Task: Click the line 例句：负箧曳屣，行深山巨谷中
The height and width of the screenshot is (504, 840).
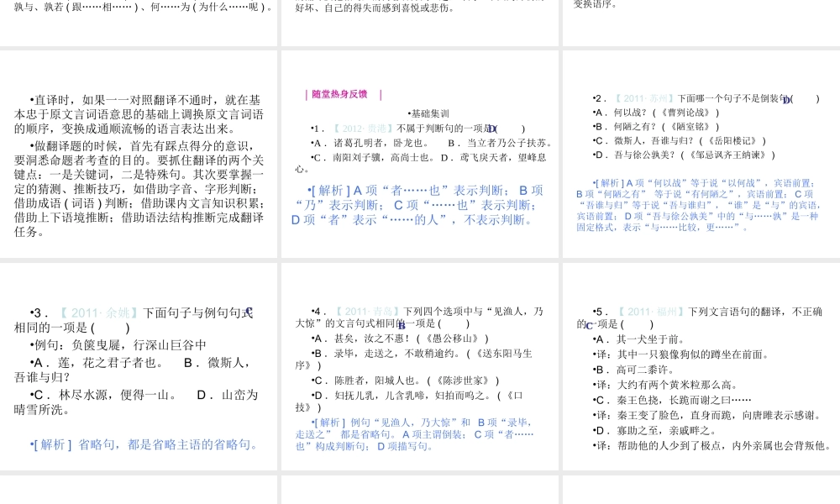Action: click(118, 345)
